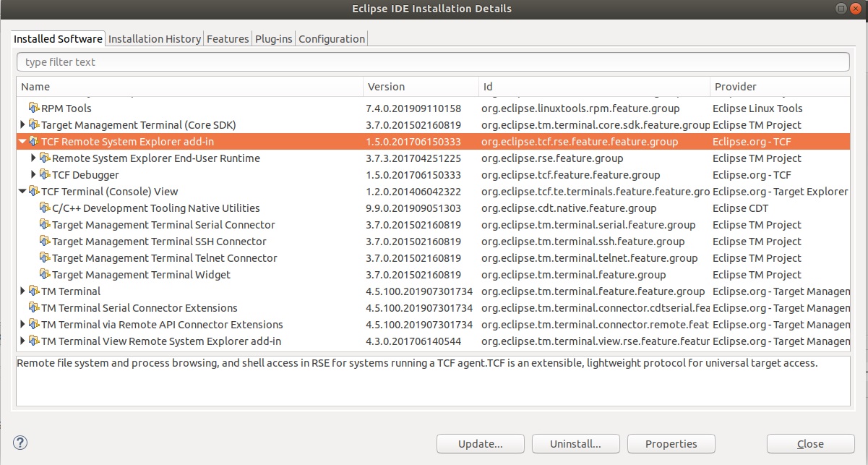Open the help question mark icon
The height and width of the screenshot is (465, 868).
point(20,443)
